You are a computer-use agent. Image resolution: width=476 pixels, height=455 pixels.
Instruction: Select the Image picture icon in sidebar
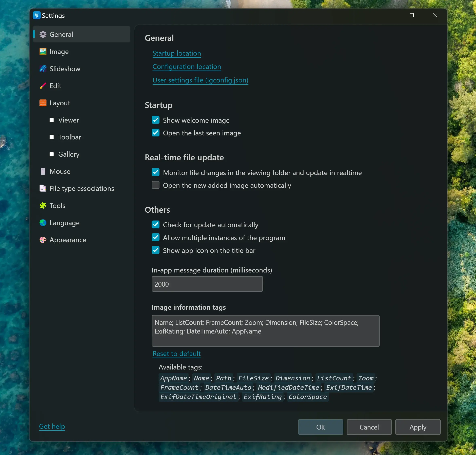pos(43,52)
